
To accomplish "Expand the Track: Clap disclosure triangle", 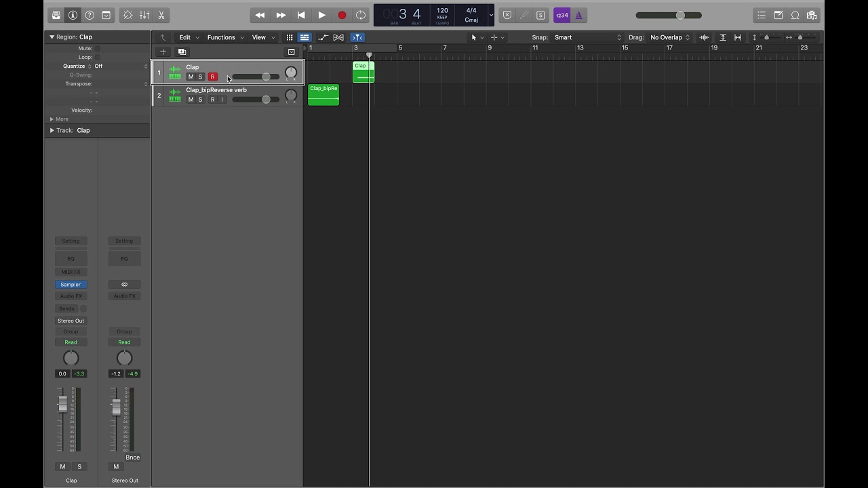I will (52, 130).
